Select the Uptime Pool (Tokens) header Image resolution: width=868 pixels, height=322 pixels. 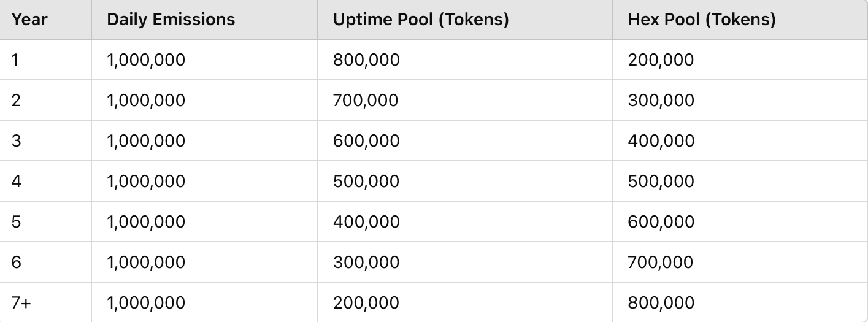click(421, 20)
